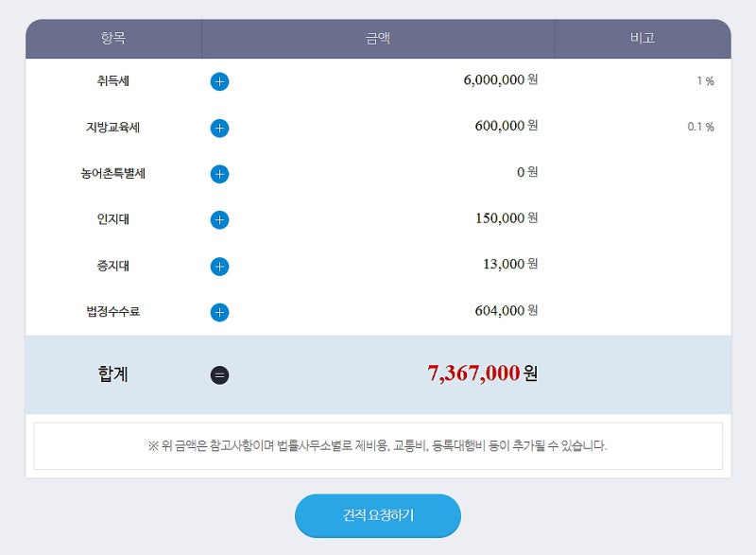Click the 0.1 % rate for 지방교육세
The width and height of the screenshot is (756, 555).
coord(700,127)
